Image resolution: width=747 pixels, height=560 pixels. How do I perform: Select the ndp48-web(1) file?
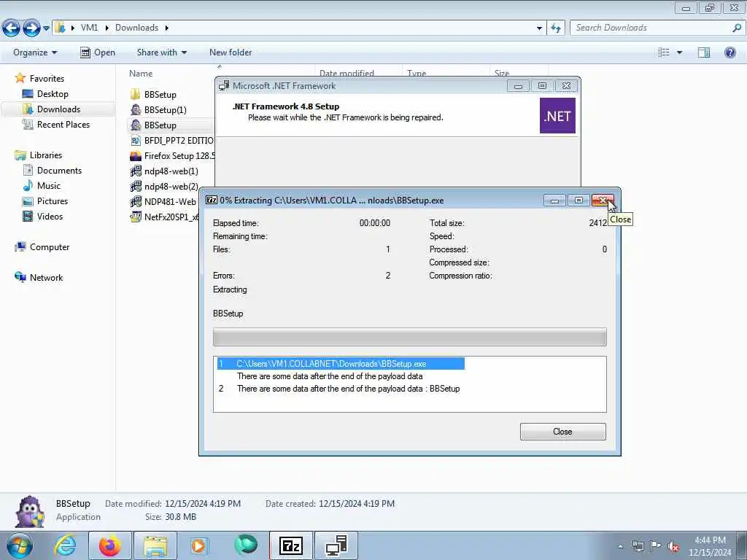164,171
